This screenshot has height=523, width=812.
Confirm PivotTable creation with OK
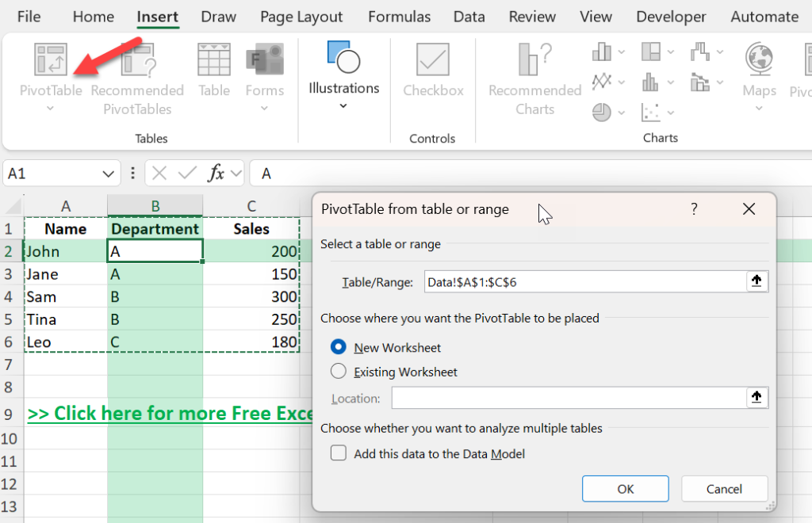(x=625, y=489)
